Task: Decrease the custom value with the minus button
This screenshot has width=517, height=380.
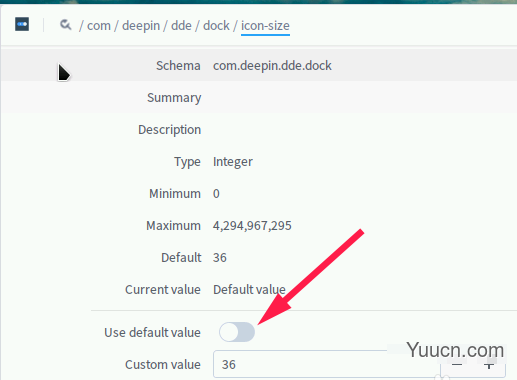Action: (x=457, y=365)
